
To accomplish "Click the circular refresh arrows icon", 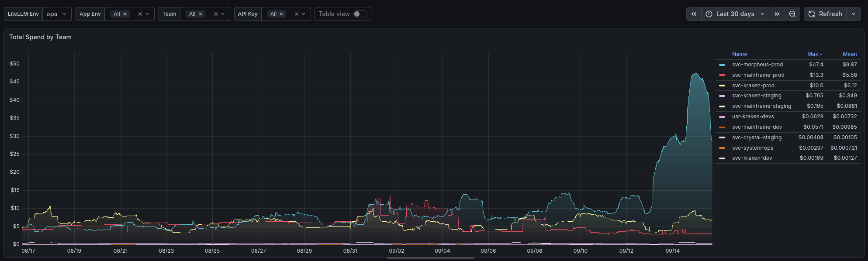I will [x=812, y=14].
